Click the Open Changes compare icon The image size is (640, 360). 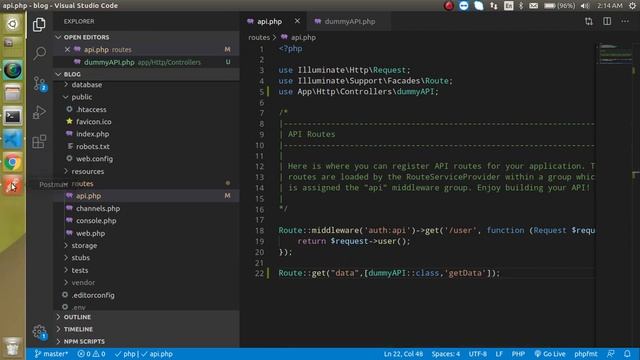coord(589,21)
